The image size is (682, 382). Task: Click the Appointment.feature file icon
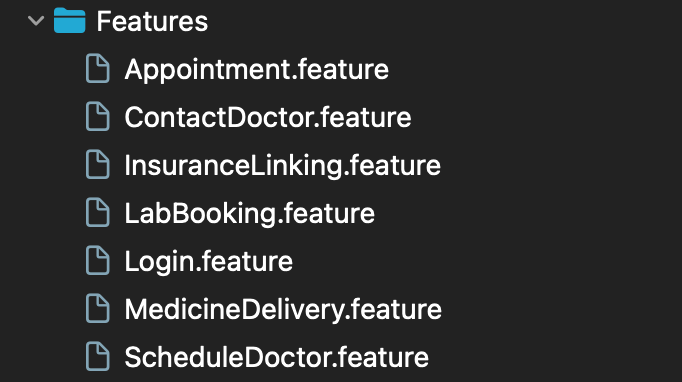point(97,68)
